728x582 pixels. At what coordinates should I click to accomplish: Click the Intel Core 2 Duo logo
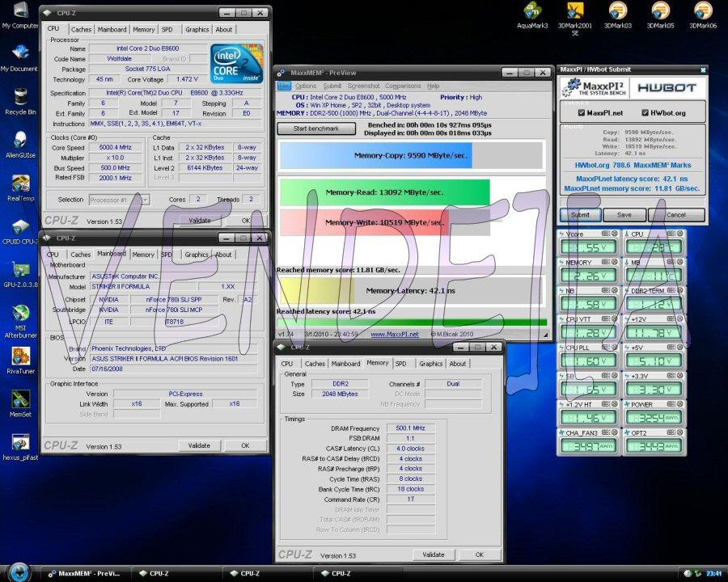237,64
